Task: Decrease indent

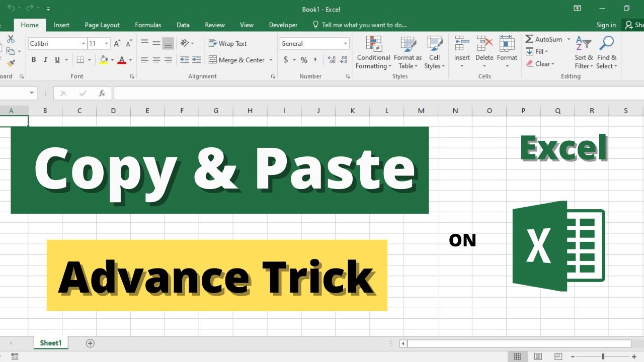Action: pos(185,60)
